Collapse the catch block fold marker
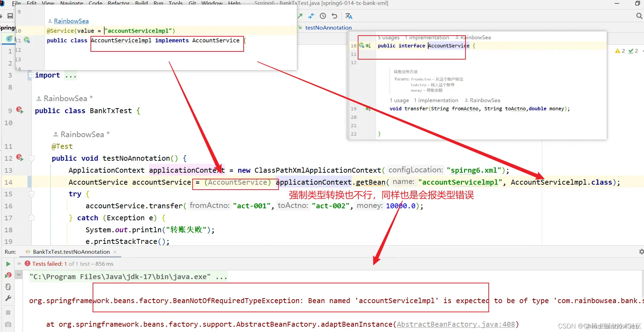This screenshot has width=644, height=332. 32,217
